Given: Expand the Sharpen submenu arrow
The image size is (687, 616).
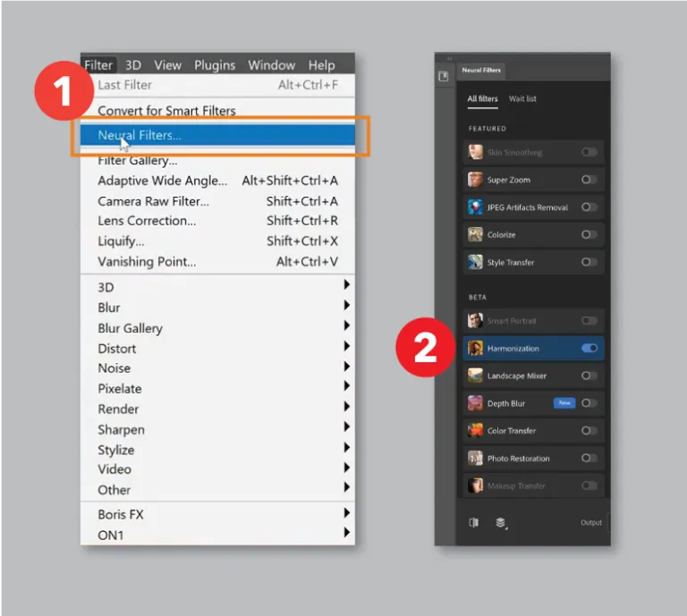Looking at the screenshot, I should coord(346,426).
